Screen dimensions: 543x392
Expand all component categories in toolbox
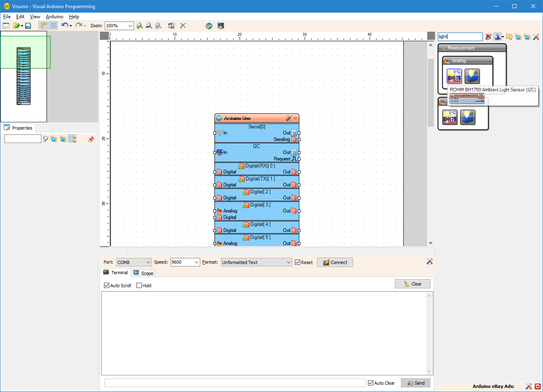click(x=518, y=37)
